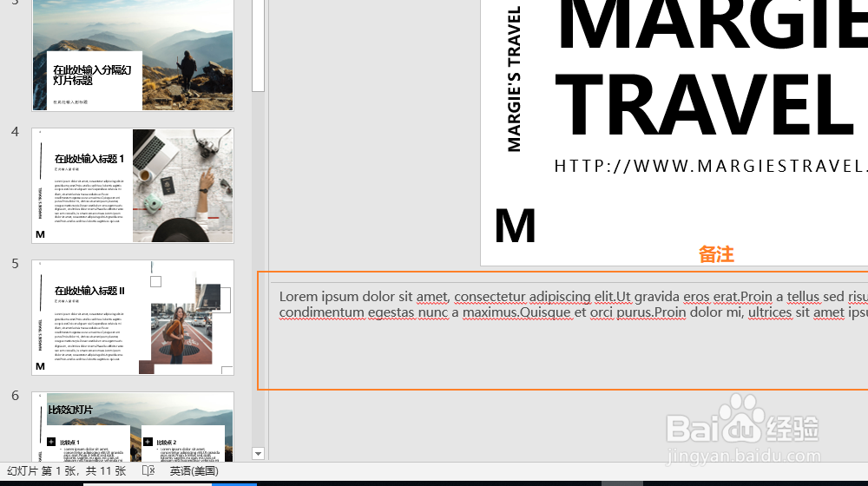Select slide 4 thumbnail with the laptop and map
The width and height of the screenshot is (868, 486).
[133, 186]
